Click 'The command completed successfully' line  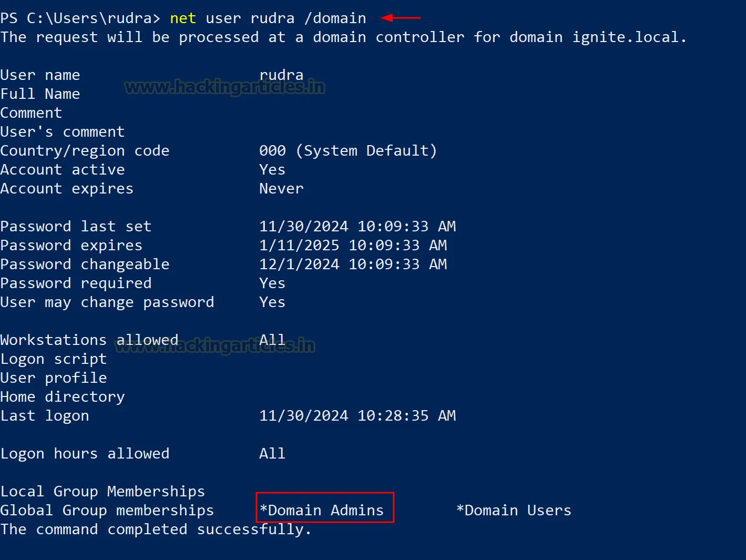pos(156,530)
